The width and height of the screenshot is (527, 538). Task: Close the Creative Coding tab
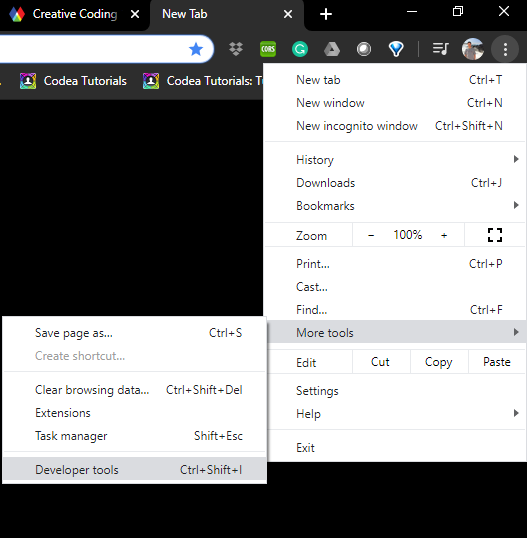135,14
